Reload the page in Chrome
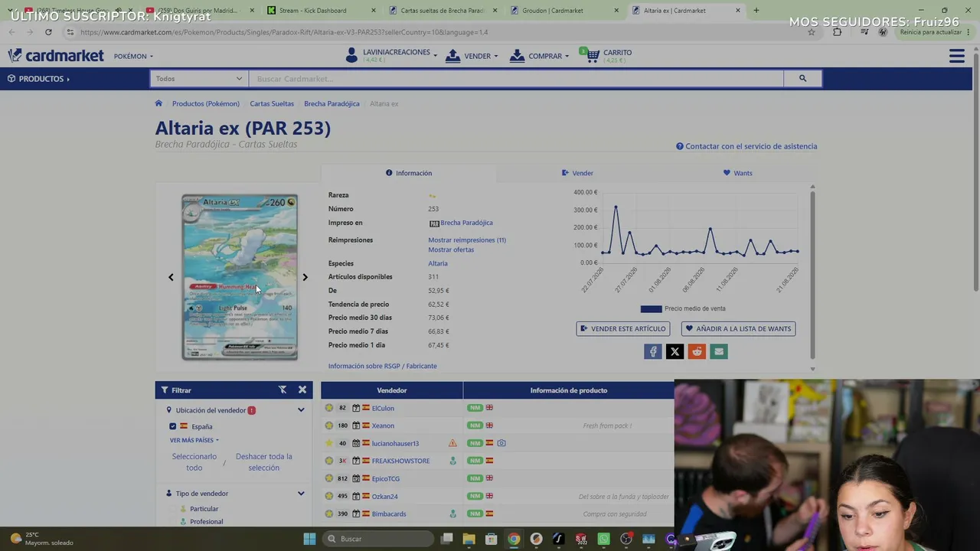Screen dimensions: 980x551 (48, 32)
